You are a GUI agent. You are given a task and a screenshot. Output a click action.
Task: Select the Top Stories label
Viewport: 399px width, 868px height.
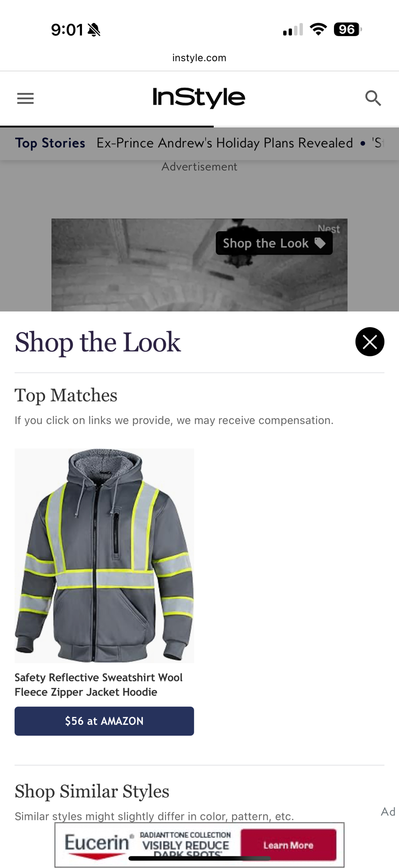50,143
